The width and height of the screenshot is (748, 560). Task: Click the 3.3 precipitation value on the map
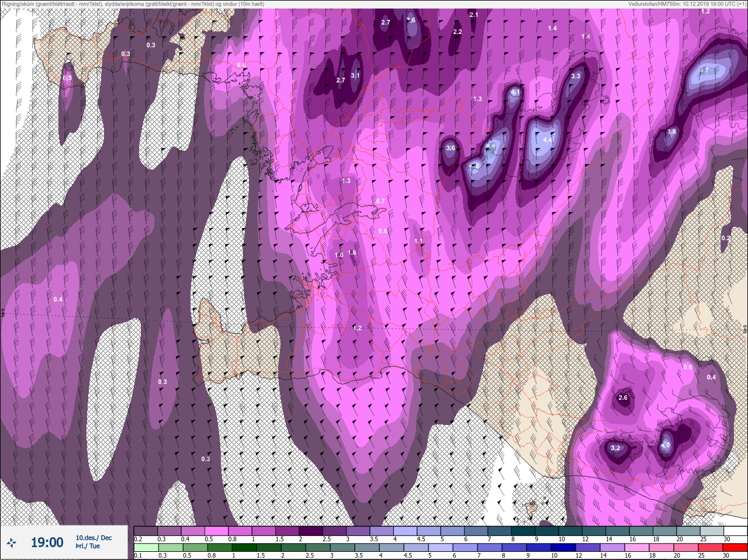(576, 76)
